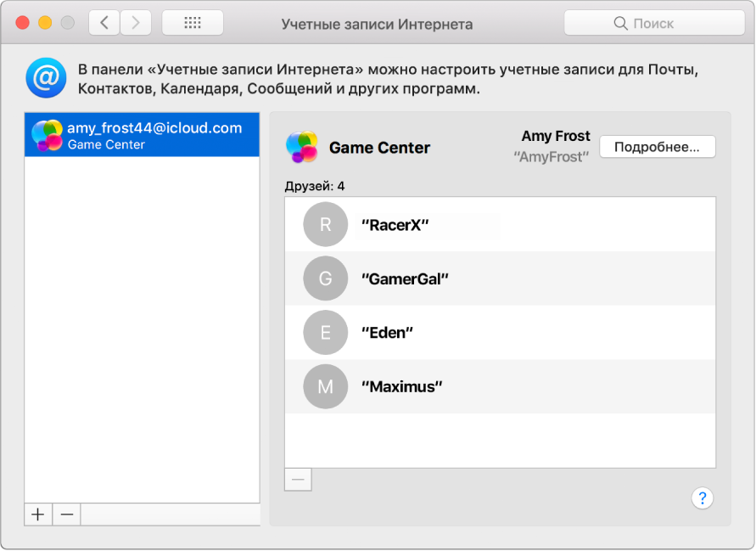Open help with the question mark button

tap(702, 498)
